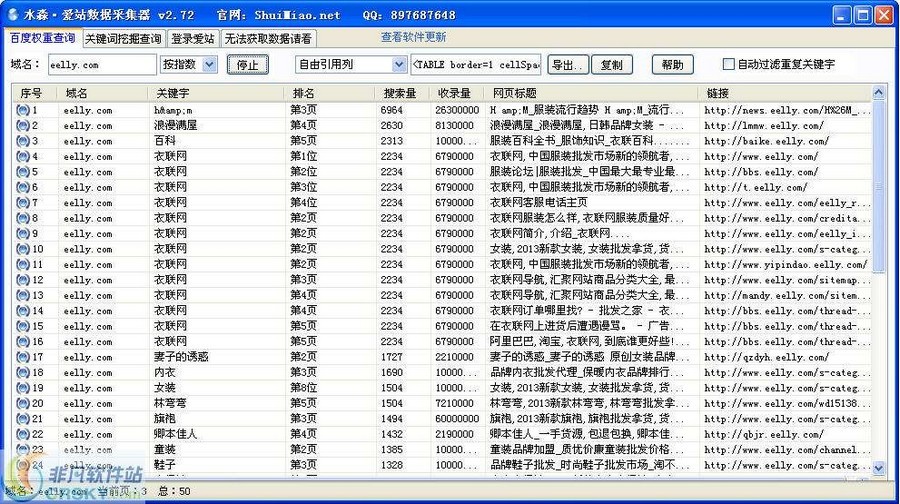
Task: Select keyword 妻子的诱惑 cell
Action: click(181, 358)
